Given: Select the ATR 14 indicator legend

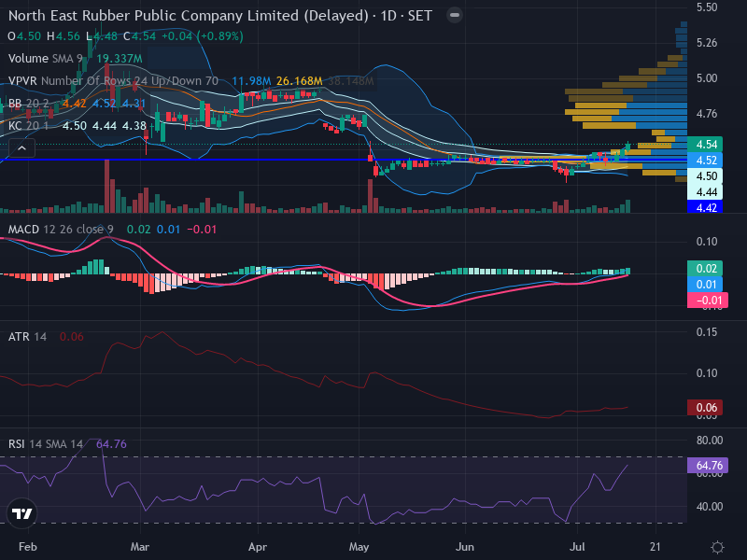Looking at the screenshot, I should pyautogui.click(x=28, y=337).
